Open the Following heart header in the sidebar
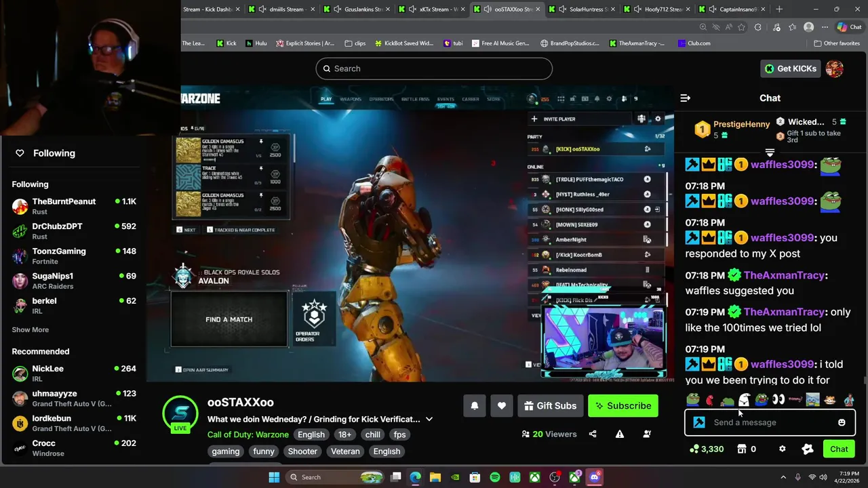This screenshot has height=488, width=868. 45,153
